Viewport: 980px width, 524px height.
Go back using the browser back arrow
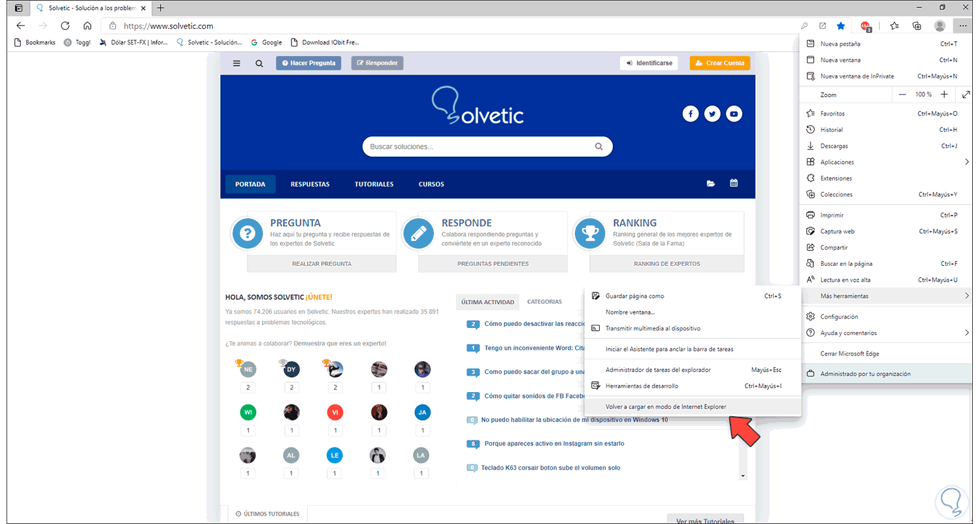(20, 26)
